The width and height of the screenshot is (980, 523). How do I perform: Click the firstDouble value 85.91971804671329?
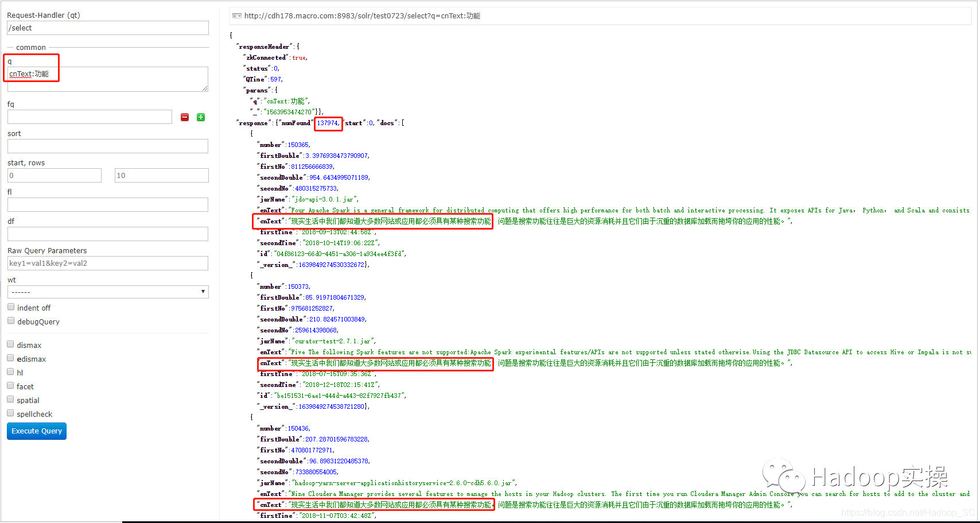pos(335,297)
